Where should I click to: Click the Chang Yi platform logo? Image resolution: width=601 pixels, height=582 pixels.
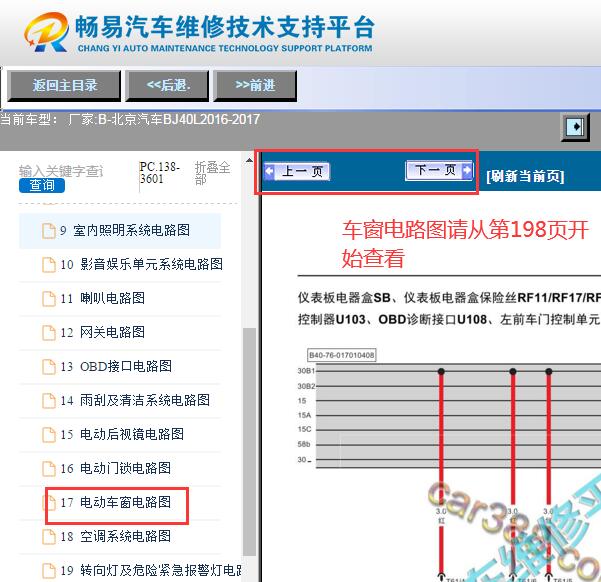click(x=47, y=32)
